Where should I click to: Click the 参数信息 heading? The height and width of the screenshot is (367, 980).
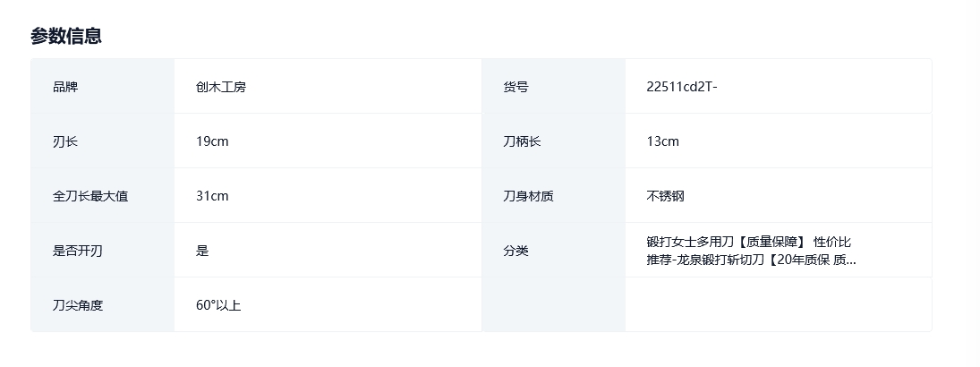(x=65, y=36)
